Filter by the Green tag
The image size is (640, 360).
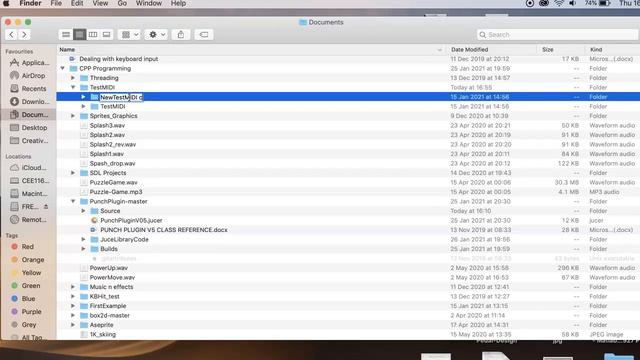pyautogui.click(x=25, y=286)
